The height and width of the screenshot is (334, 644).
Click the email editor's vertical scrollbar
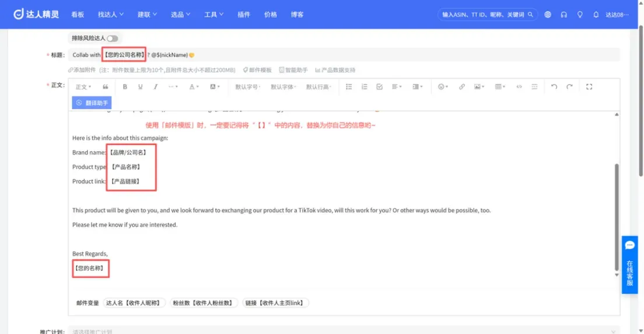pos(617,216)
